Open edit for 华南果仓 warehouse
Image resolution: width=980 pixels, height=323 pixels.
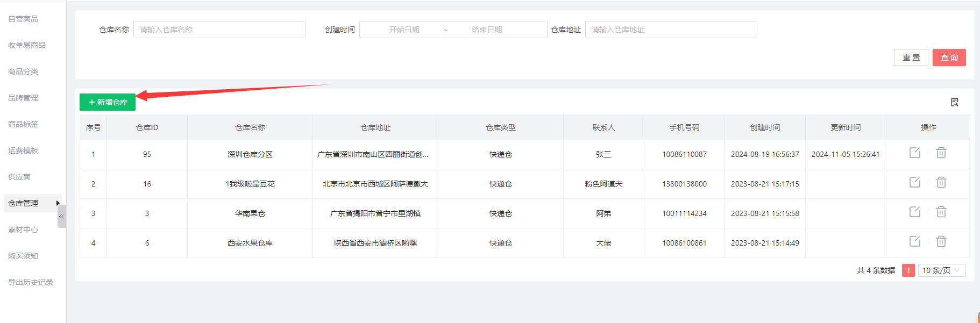[914, 212]
